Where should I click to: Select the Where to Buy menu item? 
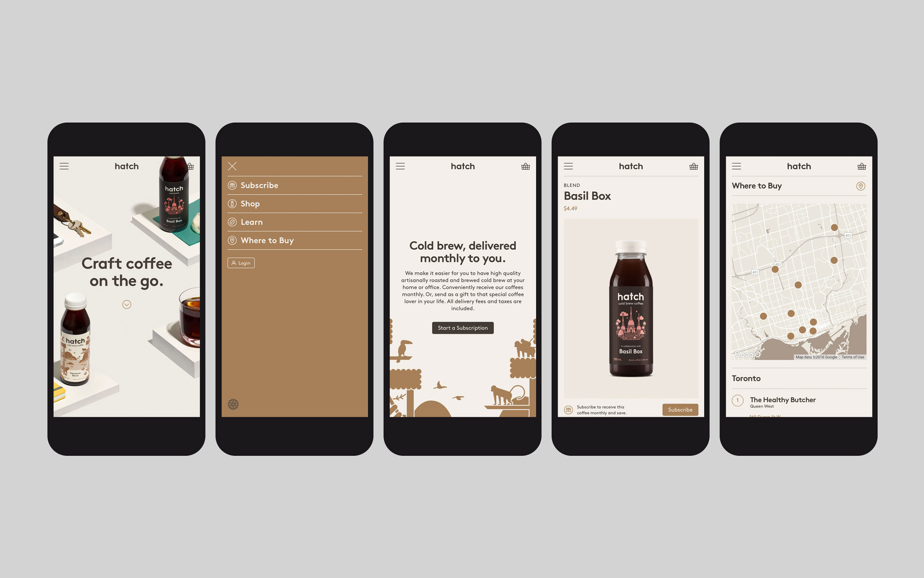pyautogui.click(x=267, y=240)
